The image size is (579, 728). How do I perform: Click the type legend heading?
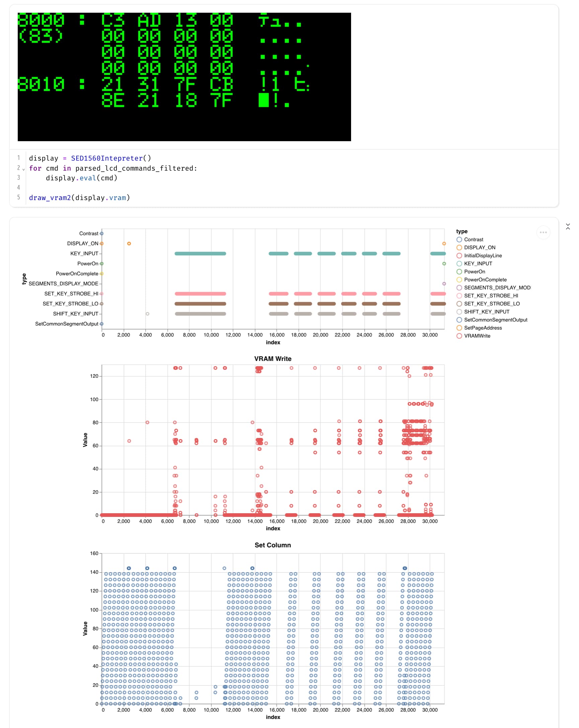click(462, 231)
